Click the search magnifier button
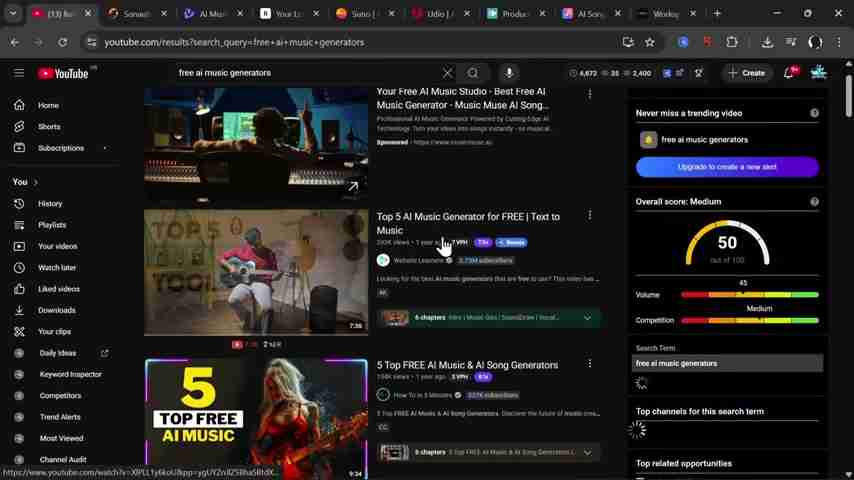This screenshot has height=480, width=854. click(473, 73)
